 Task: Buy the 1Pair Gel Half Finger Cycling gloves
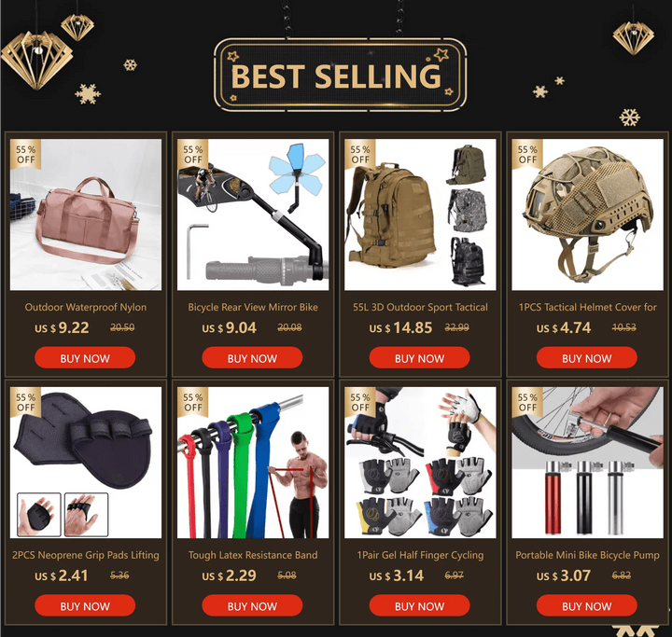point(419,605)
